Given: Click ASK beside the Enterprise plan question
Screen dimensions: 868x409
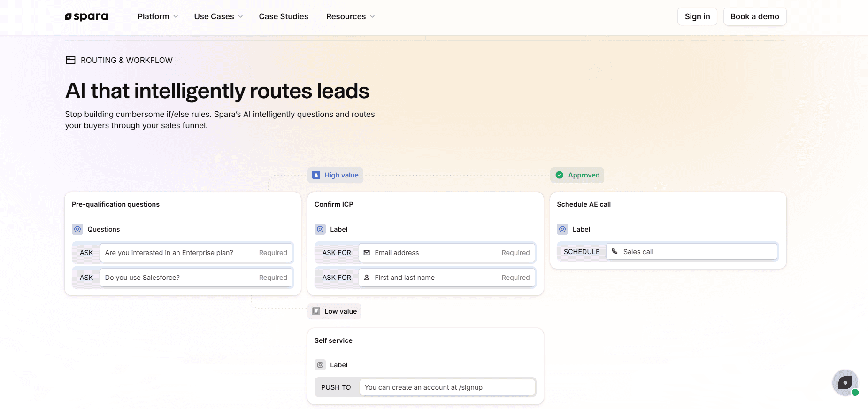Looking at the screenshot, I should [86, 253].
